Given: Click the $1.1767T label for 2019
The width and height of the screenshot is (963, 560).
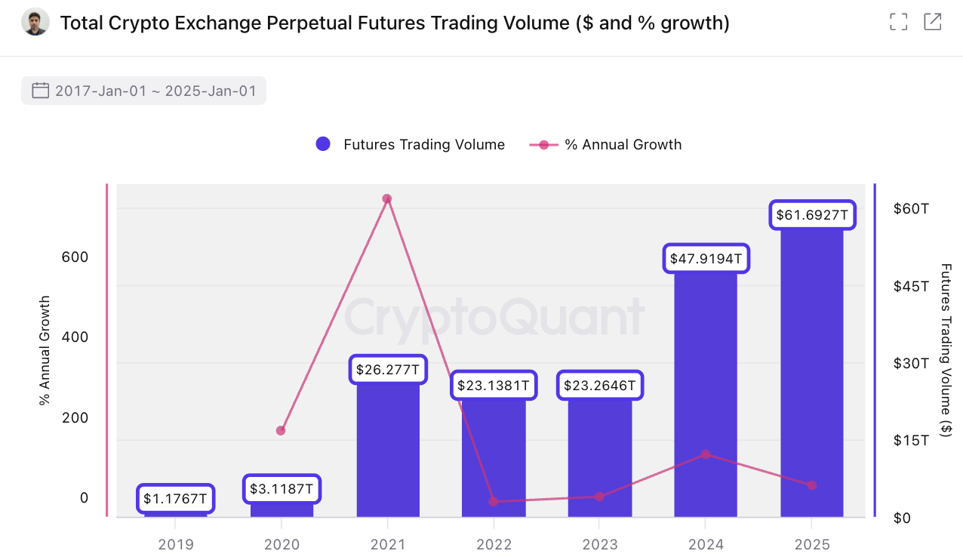Looking at the screenshot, I should tap(176, 498).
